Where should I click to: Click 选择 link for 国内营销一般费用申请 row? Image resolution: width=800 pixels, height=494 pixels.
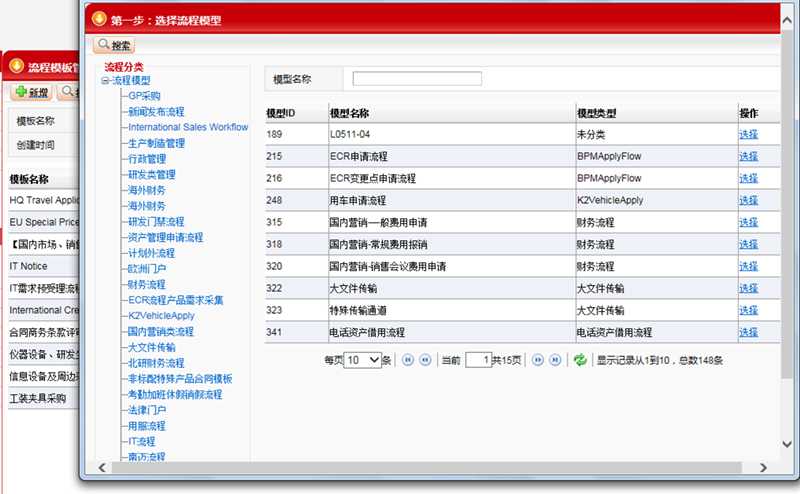[748, 222]
